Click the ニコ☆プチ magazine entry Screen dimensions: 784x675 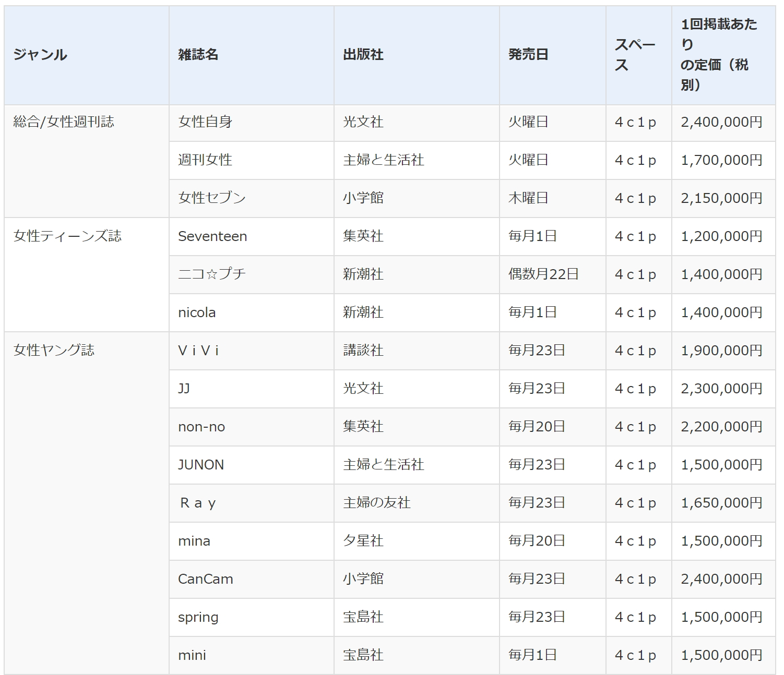click(x=211, y=274)
